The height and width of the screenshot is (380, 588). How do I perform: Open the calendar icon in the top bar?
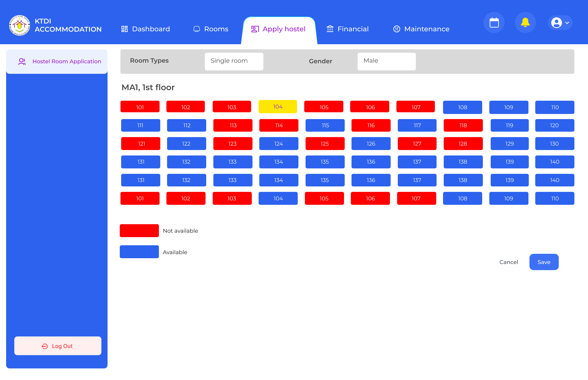click(x=494, y=22)
